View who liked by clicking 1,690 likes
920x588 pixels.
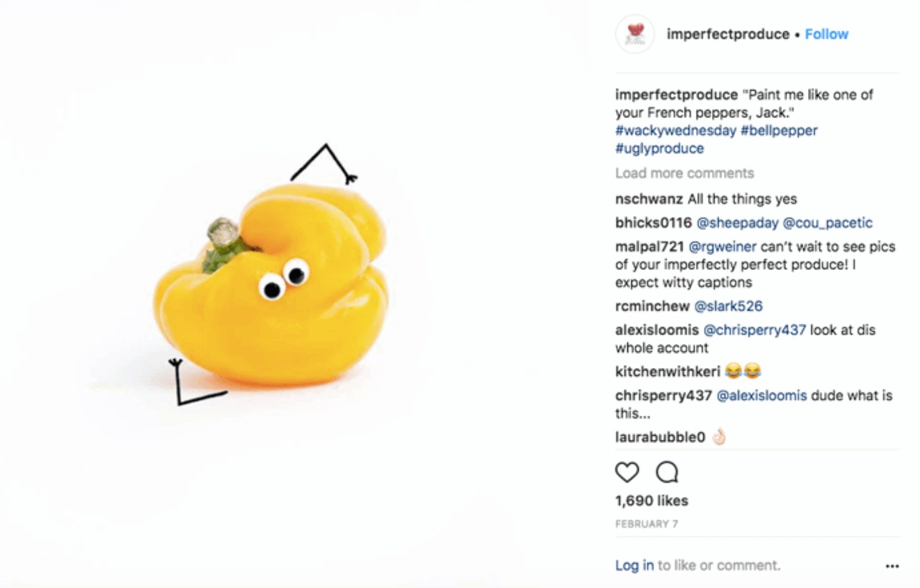[651, 500]
